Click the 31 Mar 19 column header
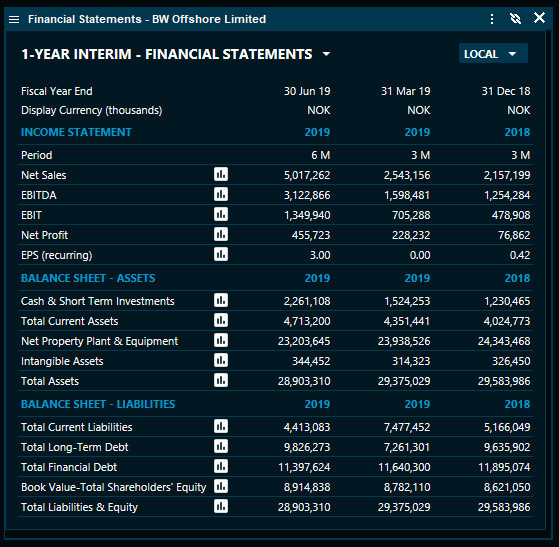 coord(406,91)
